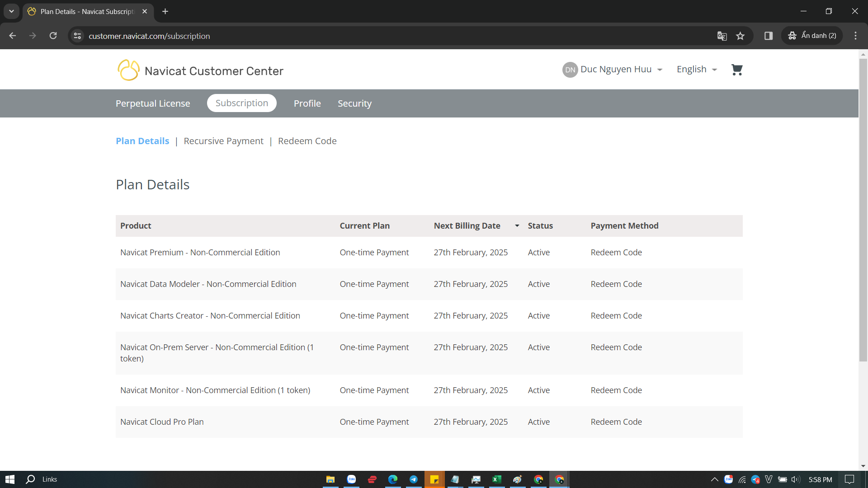Open the Windows Start menu

(10, 479)
